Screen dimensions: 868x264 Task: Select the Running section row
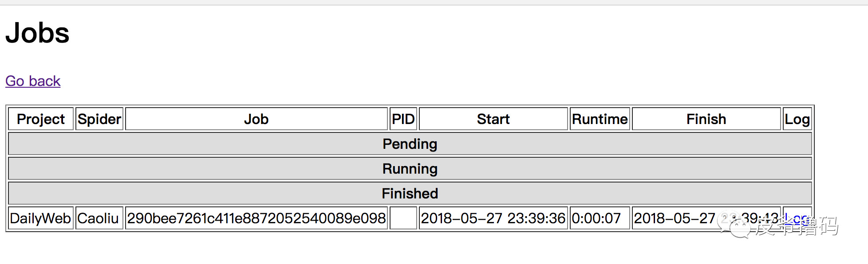click(410, 168)
